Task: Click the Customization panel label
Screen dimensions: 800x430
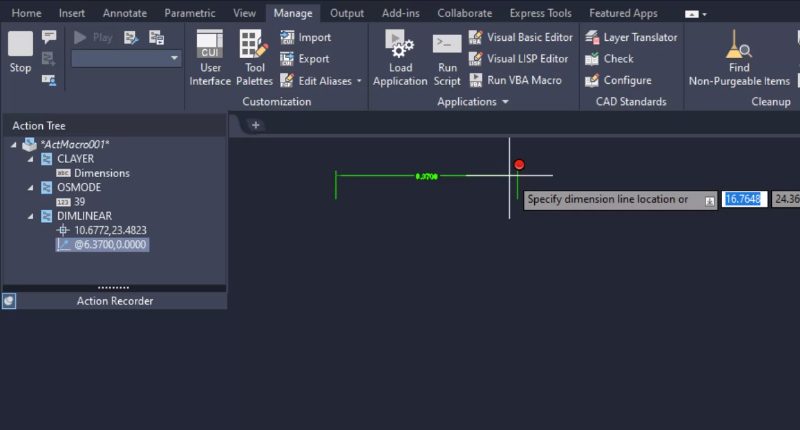Action: tap(277, 102)
